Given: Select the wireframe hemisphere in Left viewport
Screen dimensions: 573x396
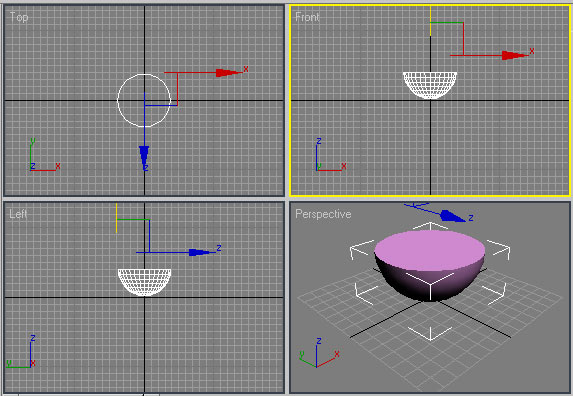Looking at the screenshot, I should tap(144, 282).
